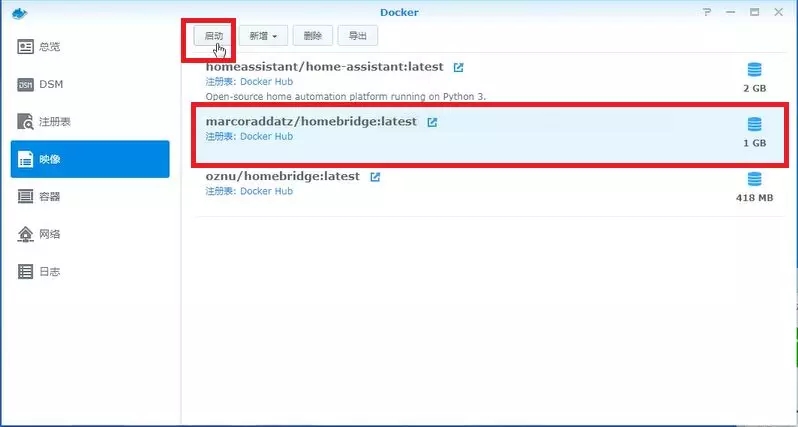798x427 pixels.
Task: Select marcoraddatz/homebridge:latest image name
Action: (311, 122)
